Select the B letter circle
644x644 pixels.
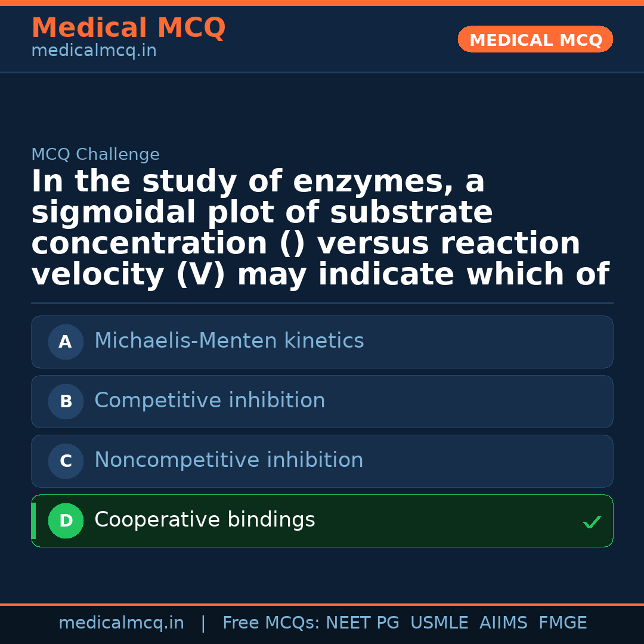66,401
